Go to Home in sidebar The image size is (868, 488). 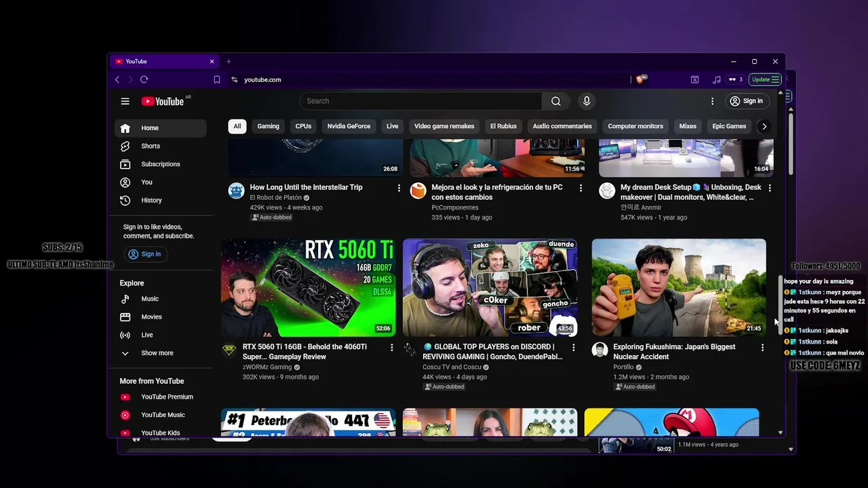pos(161,128)
